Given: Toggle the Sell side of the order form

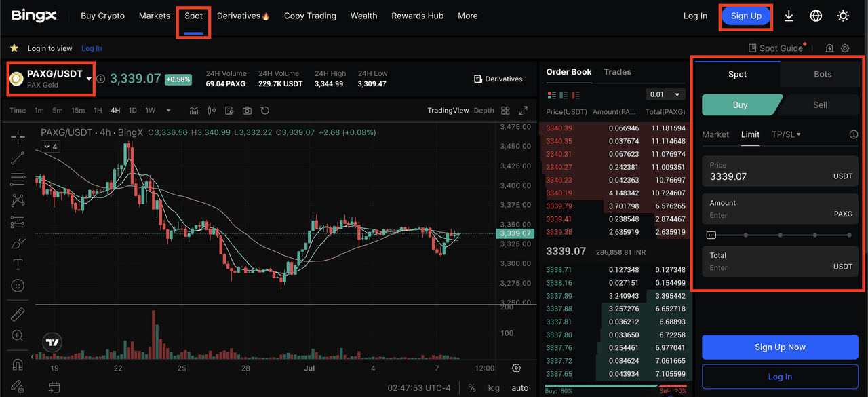Looking at the screenshot, I should click(x=820, y=105).
